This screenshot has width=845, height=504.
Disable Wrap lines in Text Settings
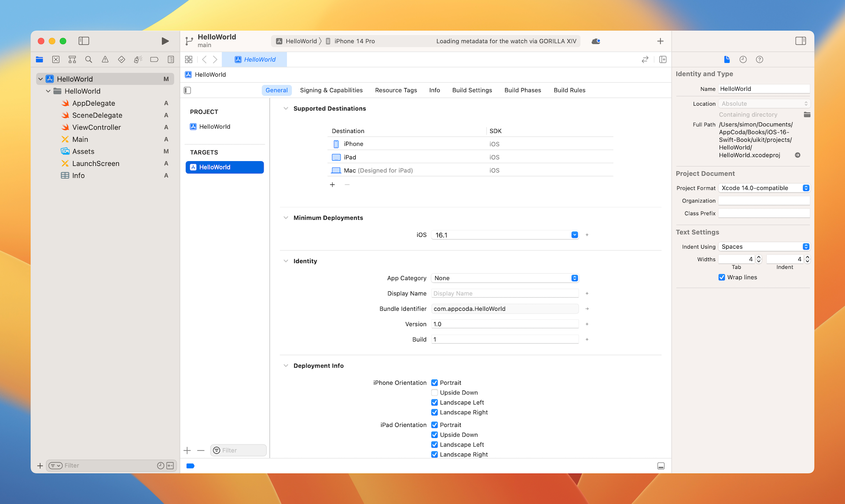click(722, 277)
